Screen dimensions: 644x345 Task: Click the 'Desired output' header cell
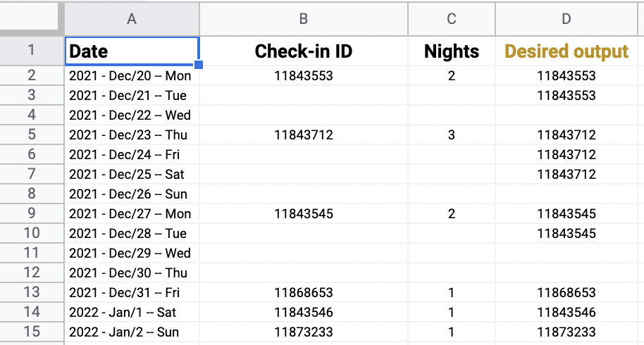point(566,51)
